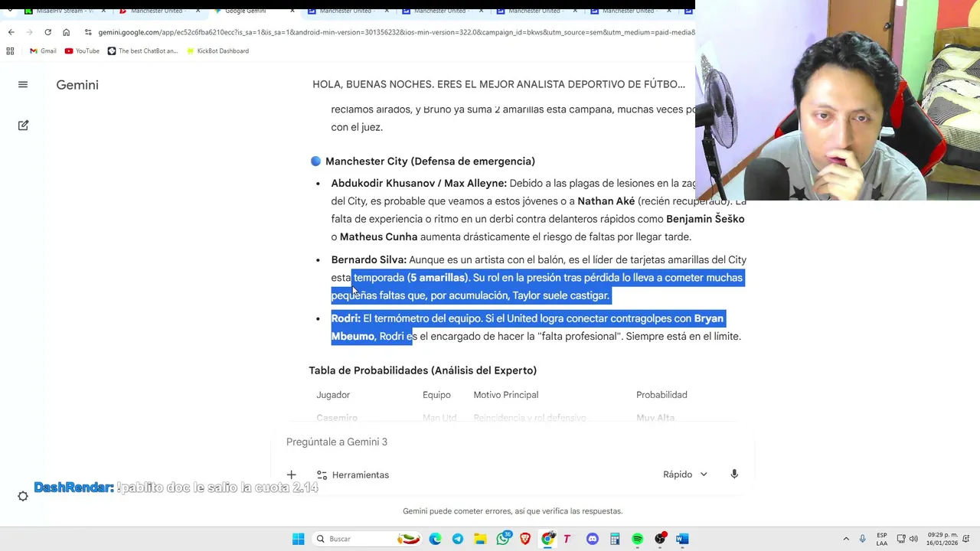980x551 pixels.
Task: Reload the Gemini page
Action: pos(47,32)
